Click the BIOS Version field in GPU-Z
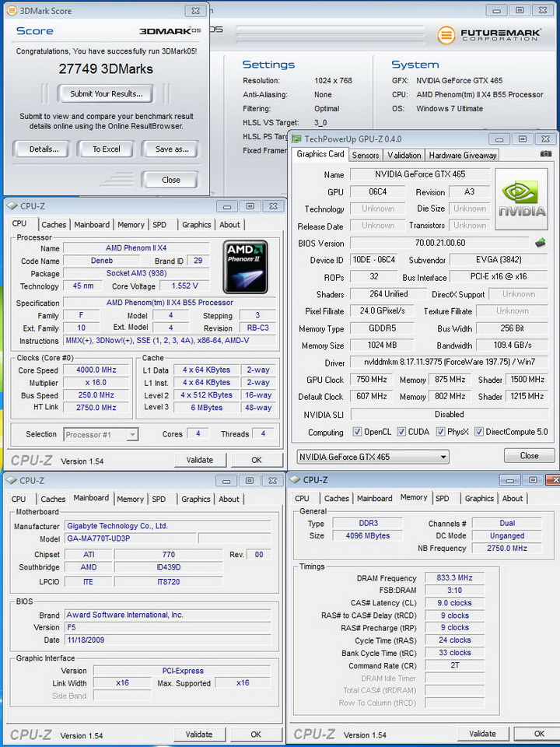560x747 pixels. coord(439,244)
